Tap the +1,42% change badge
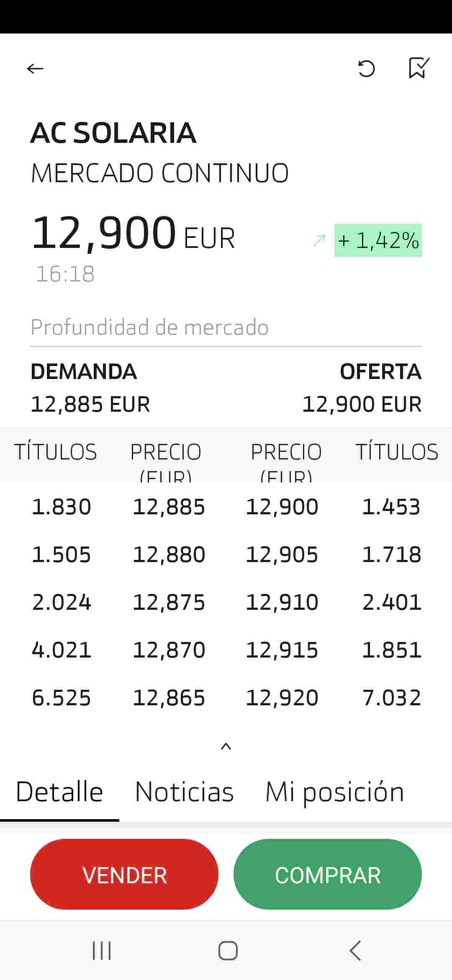This screenshot has height=980, width=452. [x=378, y=240]
